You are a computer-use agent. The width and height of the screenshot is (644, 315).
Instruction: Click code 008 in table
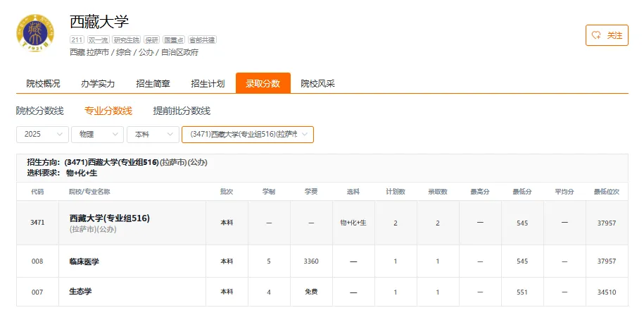point(37,261)
